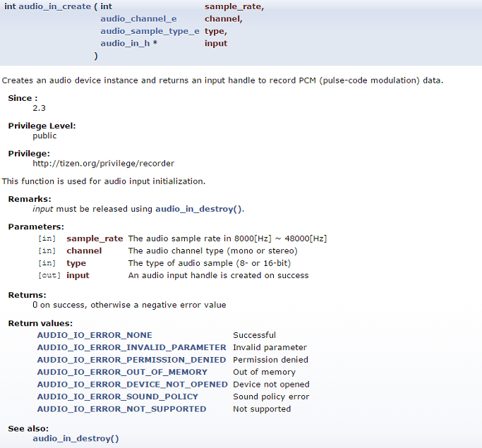Image resolution: width=482 pixels, height=448 pixels.
Task: Open the AUDIO_IO_ERROR_OUT_OF_MEMORY link
Action: click(x=122, y=372)
